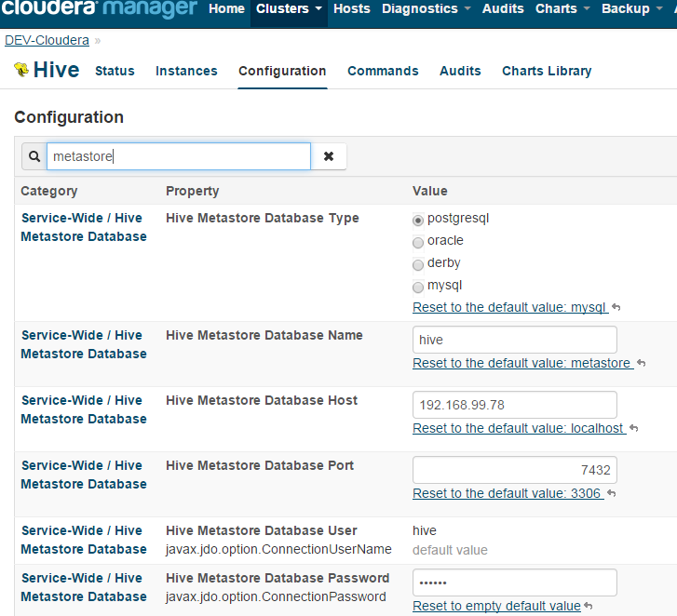
Task: Click Reset to the default value: localhost
Action: (x=520, y=428)
